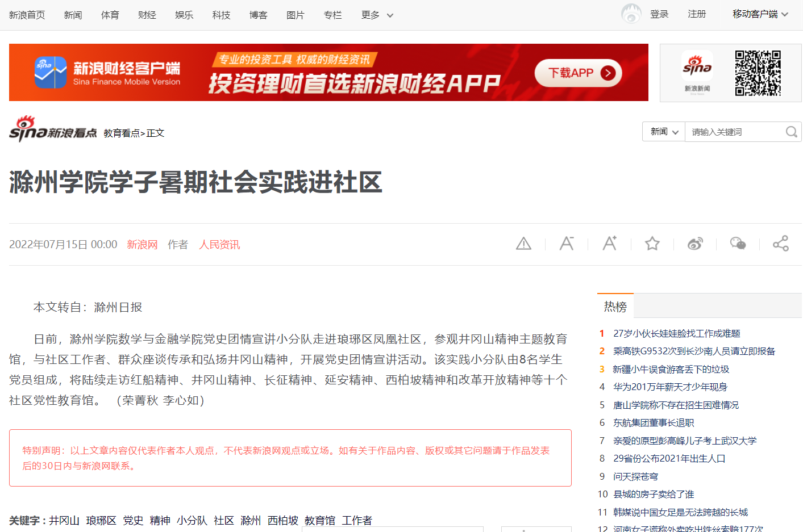Increase article font size

tap(609, 244)
